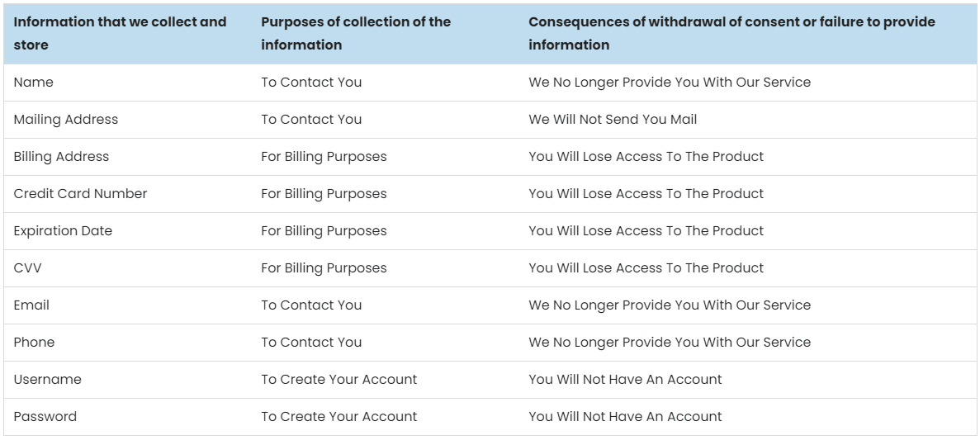The height and width of the screenshot is (440, 980).
Task: Click 'We No Longer Provide You With Our Service' in Phone row
Action: coord(670,343)
